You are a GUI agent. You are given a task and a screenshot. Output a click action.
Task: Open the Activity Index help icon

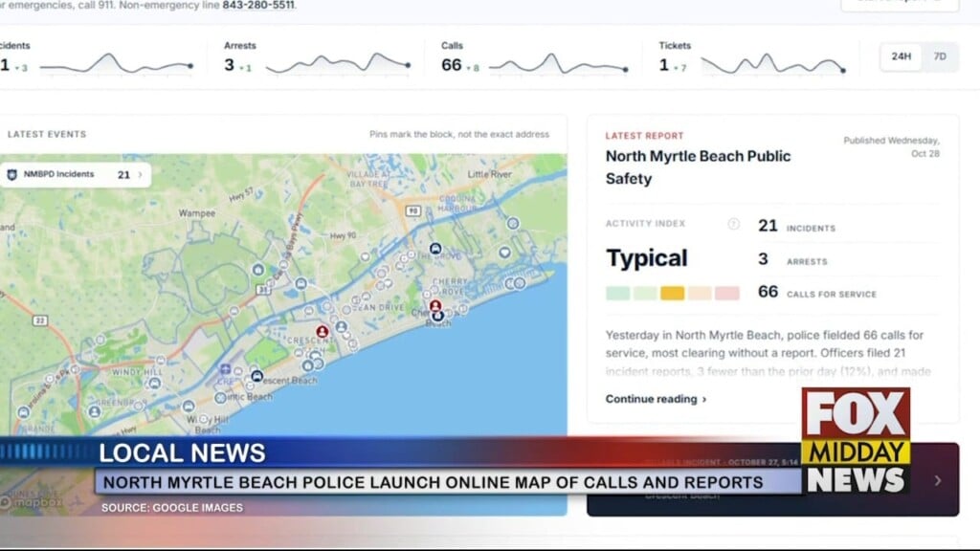click(x=733, y=224)
